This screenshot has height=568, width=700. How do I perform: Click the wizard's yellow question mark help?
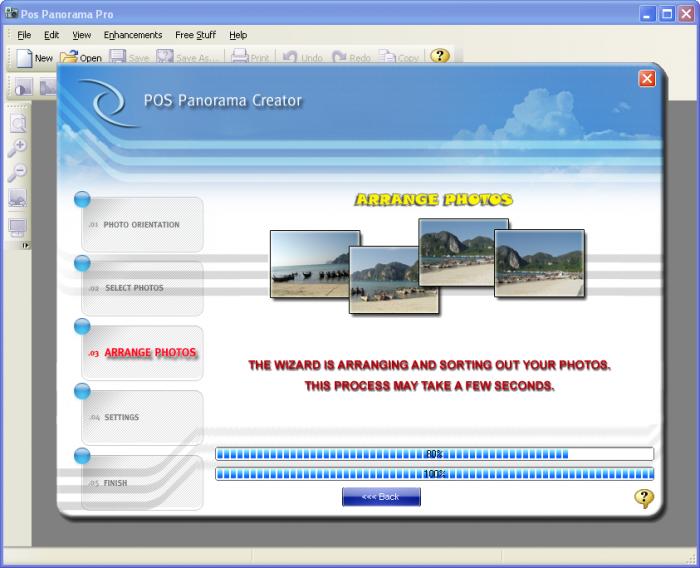pyautogui.click(x=644, y=498)
